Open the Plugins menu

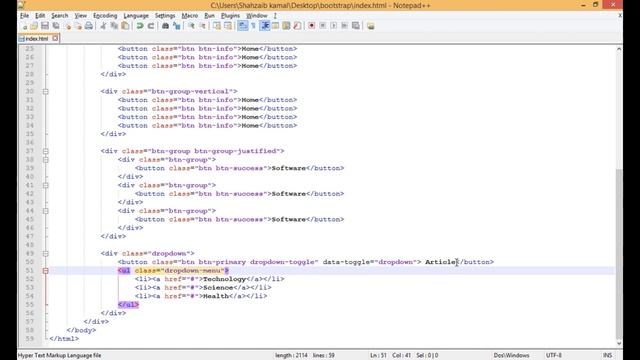(x=230, y=16)
